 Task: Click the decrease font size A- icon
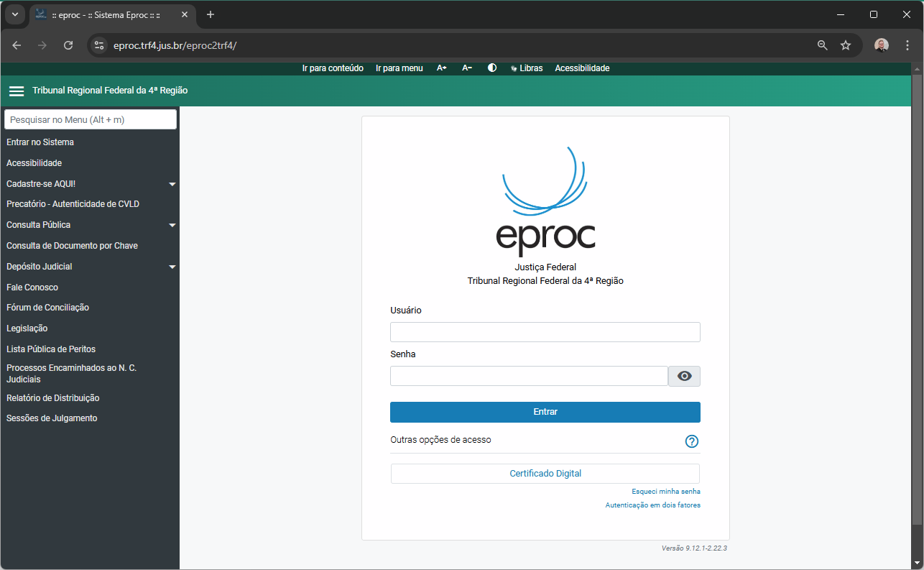point(467,68)
